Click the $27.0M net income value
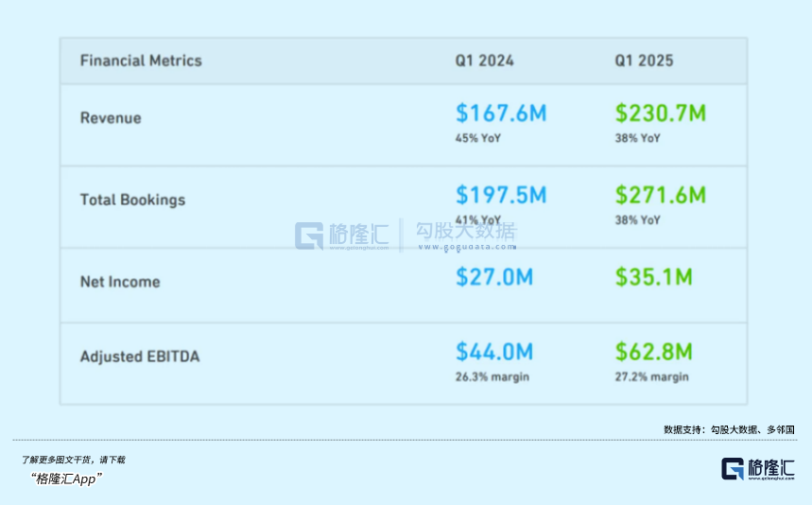 (x=494, y=277)
